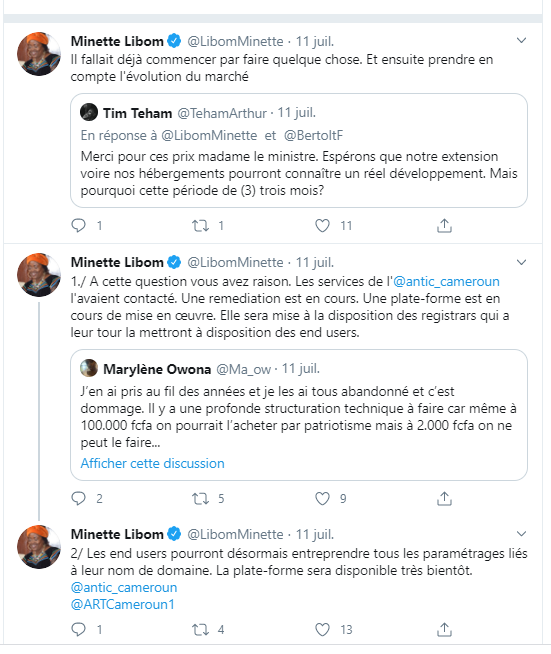Expand options chevron on the second tweet
Viewport: 551px width, 654px height.
[x=521, y=262]
